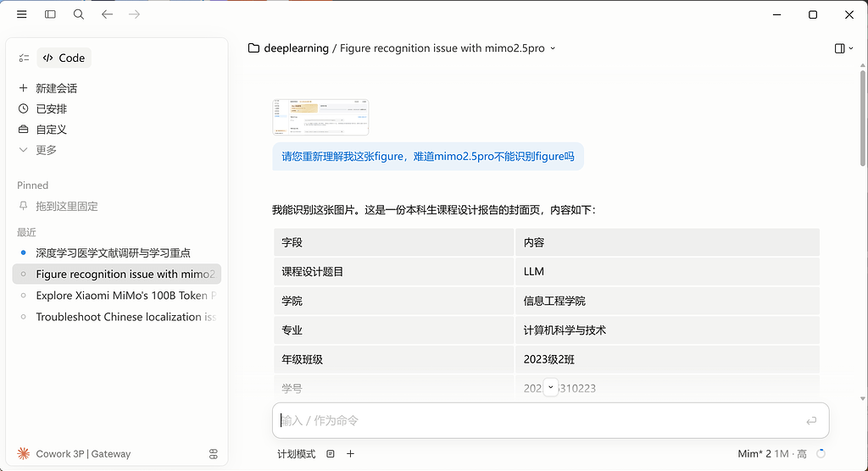The height and width of the screenshot is (471, 868).
Task: Add attachment with plus icon
Action: coord(350,454)
